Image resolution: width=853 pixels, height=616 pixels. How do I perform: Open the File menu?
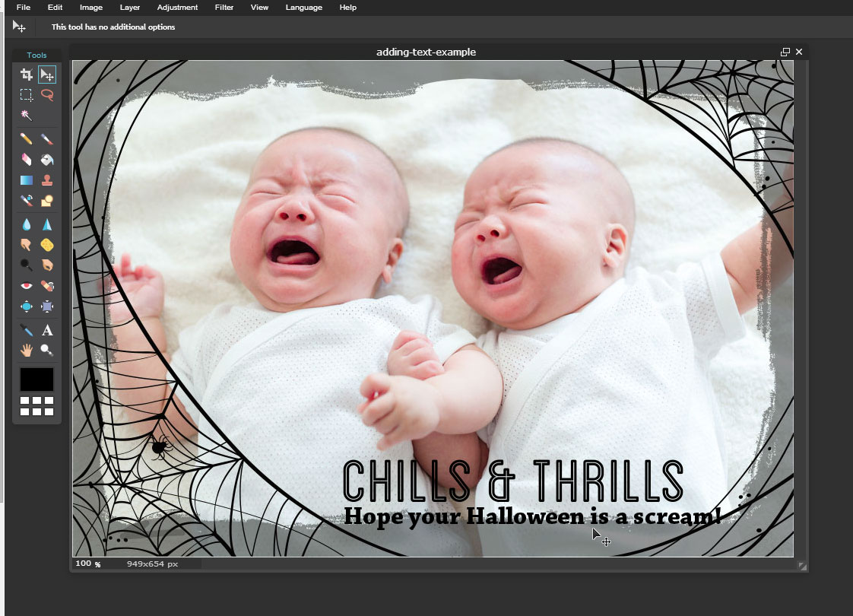pyautogui.click(x=24, y=8)
